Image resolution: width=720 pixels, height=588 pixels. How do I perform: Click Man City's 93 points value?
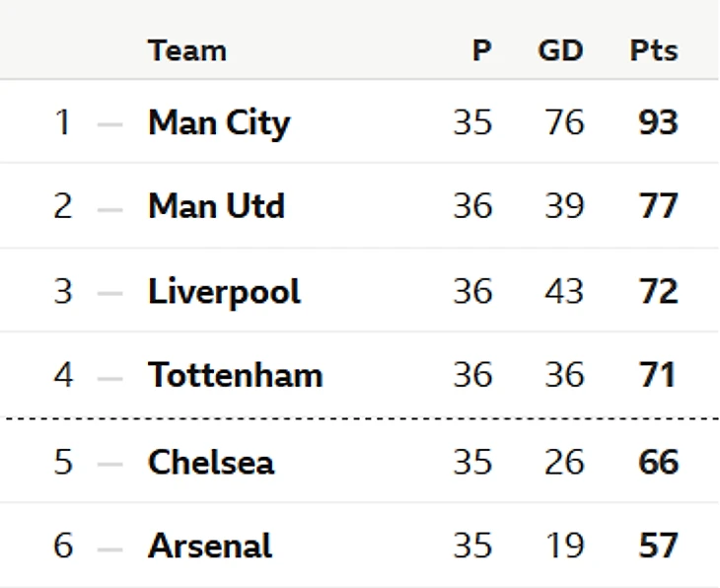(x=658, y=123)
